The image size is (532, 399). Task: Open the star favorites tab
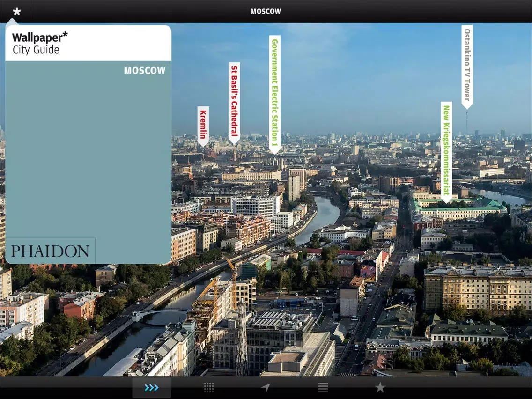click(380, 387)
